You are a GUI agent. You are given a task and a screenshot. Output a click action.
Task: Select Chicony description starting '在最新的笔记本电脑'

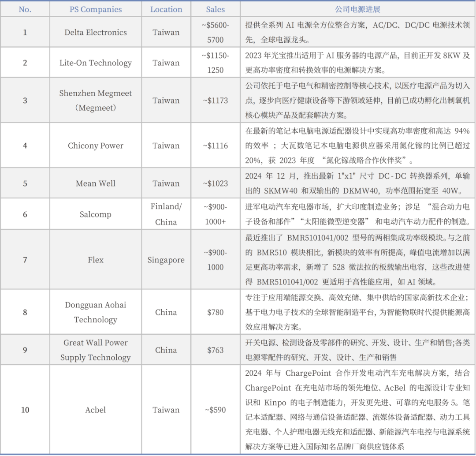coord(357,146)
